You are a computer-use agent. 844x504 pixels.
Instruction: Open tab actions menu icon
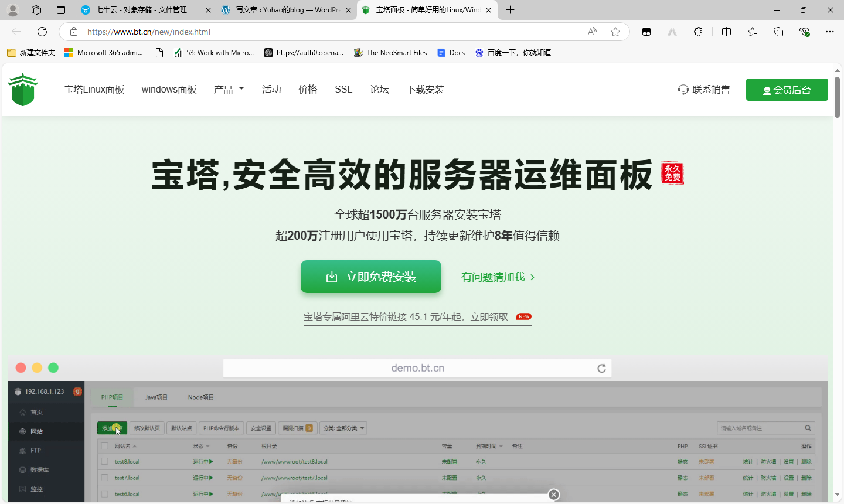coord(61,10)
